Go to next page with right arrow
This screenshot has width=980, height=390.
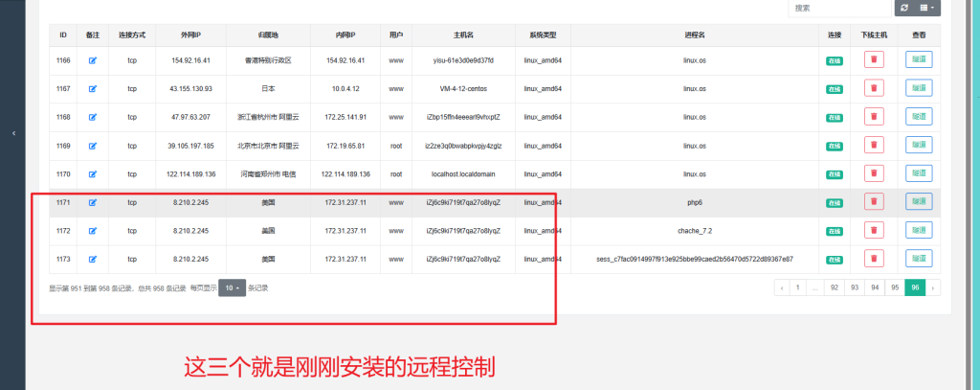pyautogui.click(x=932, y=287)
